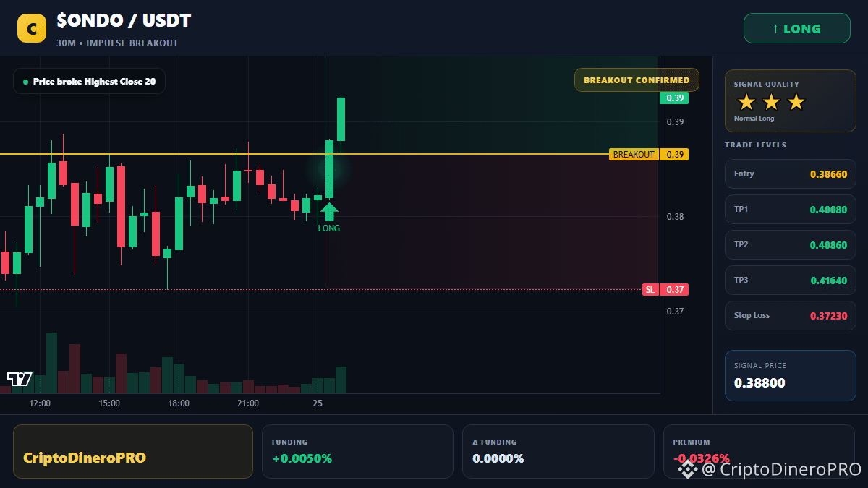Screen dimensions: 868x488
Task: Click the Δ Funding 0.0000% card
Action: (558, 451)
